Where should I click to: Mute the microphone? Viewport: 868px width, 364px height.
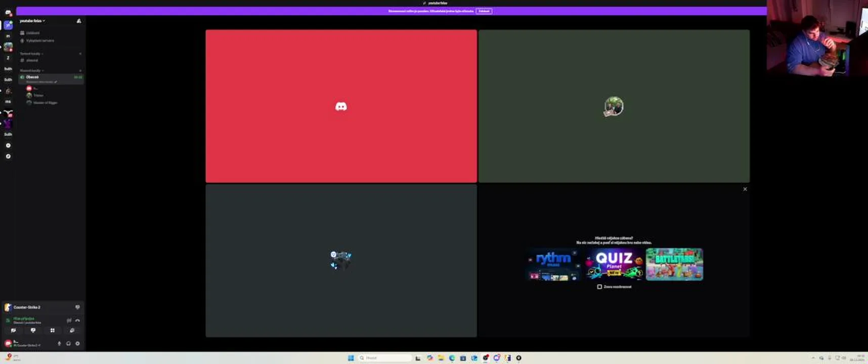coord(59,343)
